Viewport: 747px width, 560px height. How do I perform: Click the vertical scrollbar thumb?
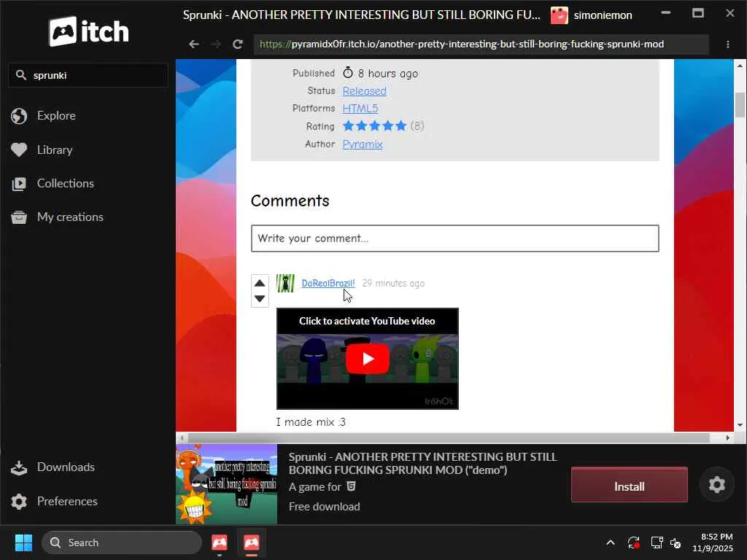[740, 105]
